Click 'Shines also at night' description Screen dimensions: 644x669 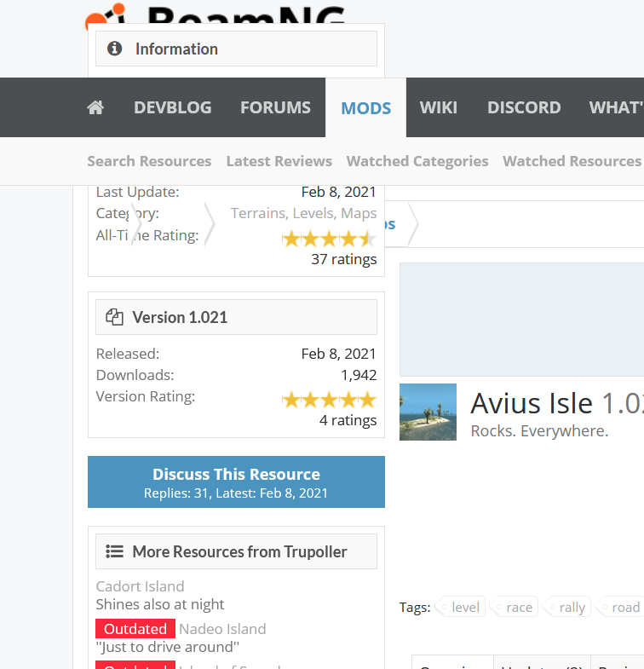[x=160, y=604]
